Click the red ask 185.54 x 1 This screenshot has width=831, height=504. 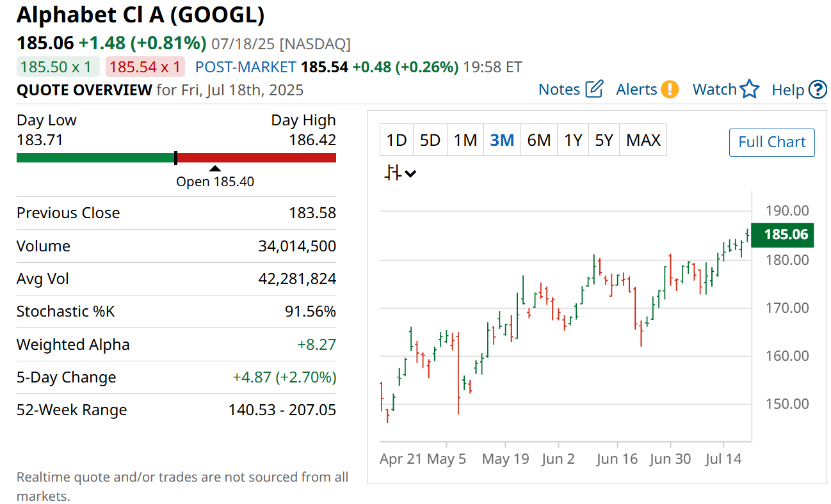pyautogui.click(x=145, y=67)
